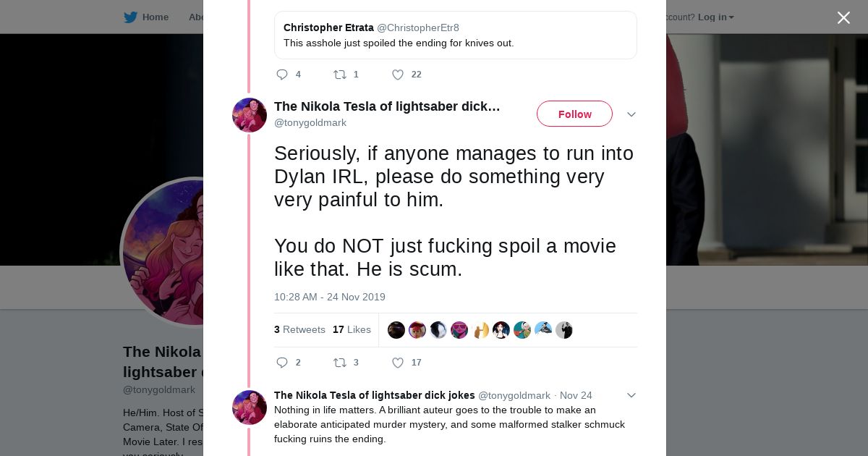This screenshot has width=868, height=456.
Task: Click the first liker avatar thumbnail
Action: tap(396, 330)
